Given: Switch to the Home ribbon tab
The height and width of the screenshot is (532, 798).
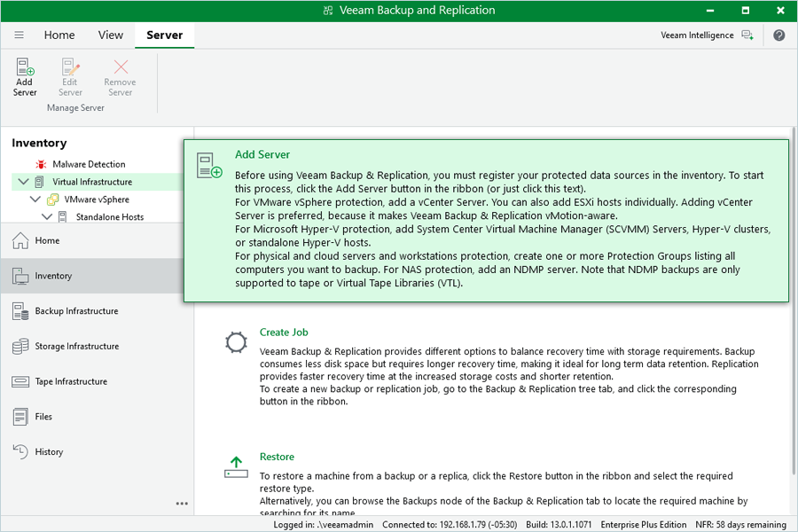Looking at the screenshot, I should point(59,35).
